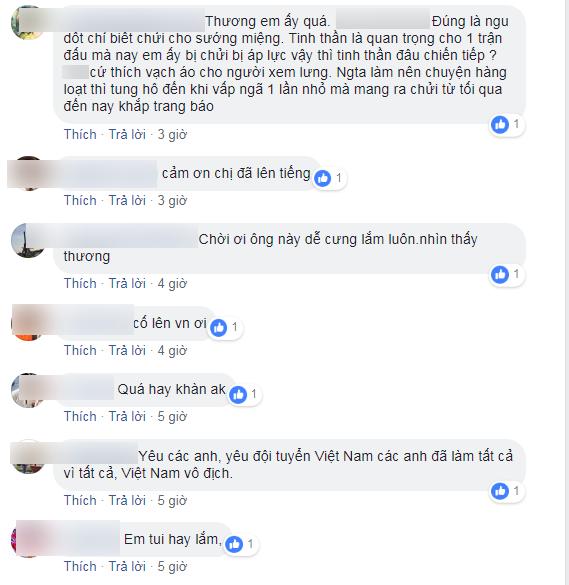The width and height of the screenshot is (569, 585).
Task: Open 4 giờ timestamp under 'cố lên vn ơi'
Action: [x=172, y=350]
